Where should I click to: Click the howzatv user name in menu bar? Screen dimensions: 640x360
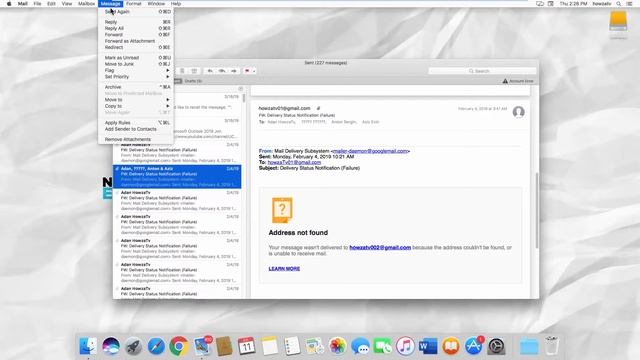[602, 4]
